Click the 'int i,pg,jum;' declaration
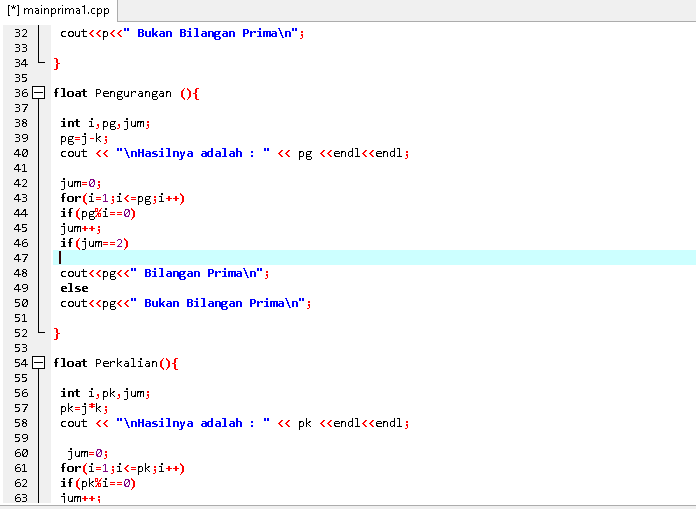 [105, 123]
